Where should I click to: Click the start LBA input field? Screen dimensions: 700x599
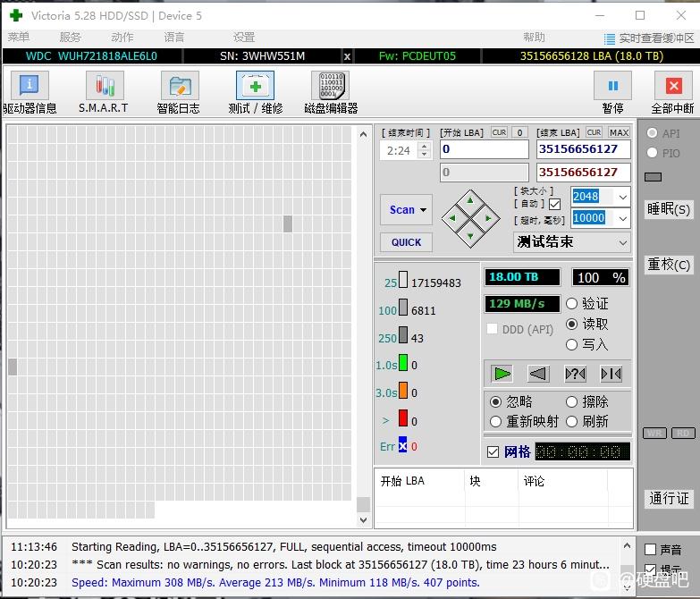(485, 149)
